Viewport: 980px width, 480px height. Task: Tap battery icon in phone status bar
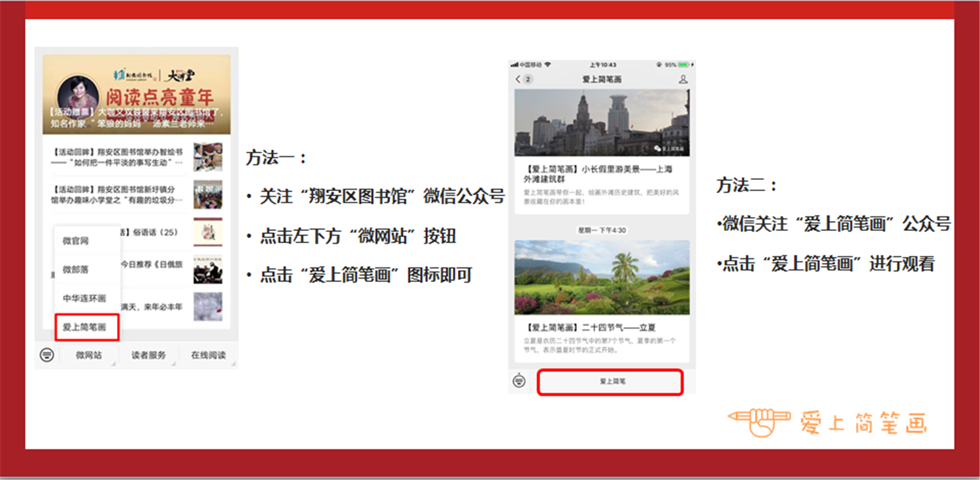click(x=683, y=65)
